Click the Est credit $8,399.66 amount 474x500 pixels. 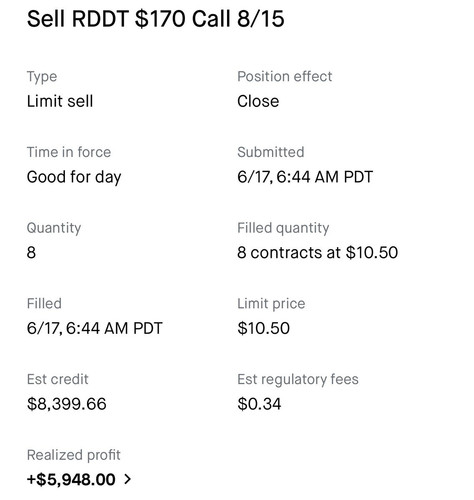67,404
